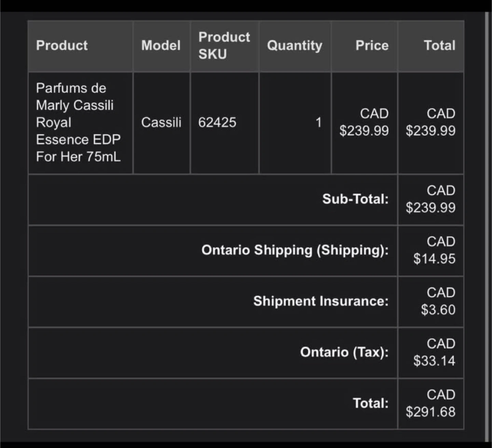Click the bold Total label in the last row

coord(371,403)
